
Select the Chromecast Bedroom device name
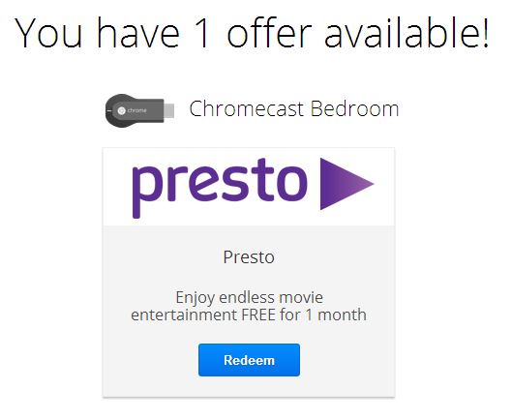[x=294, y=108]
